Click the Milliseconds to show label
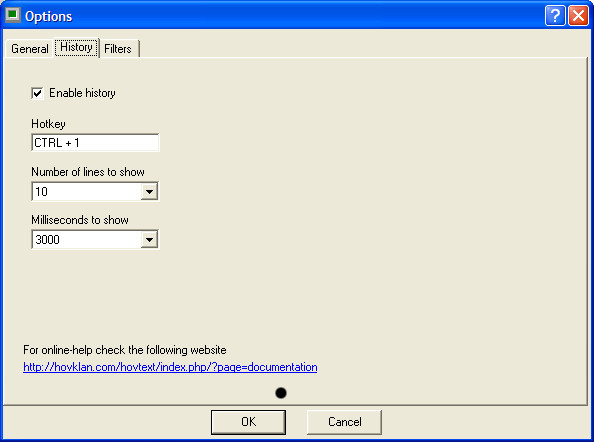594x442 pixels. tap(80, 220)
